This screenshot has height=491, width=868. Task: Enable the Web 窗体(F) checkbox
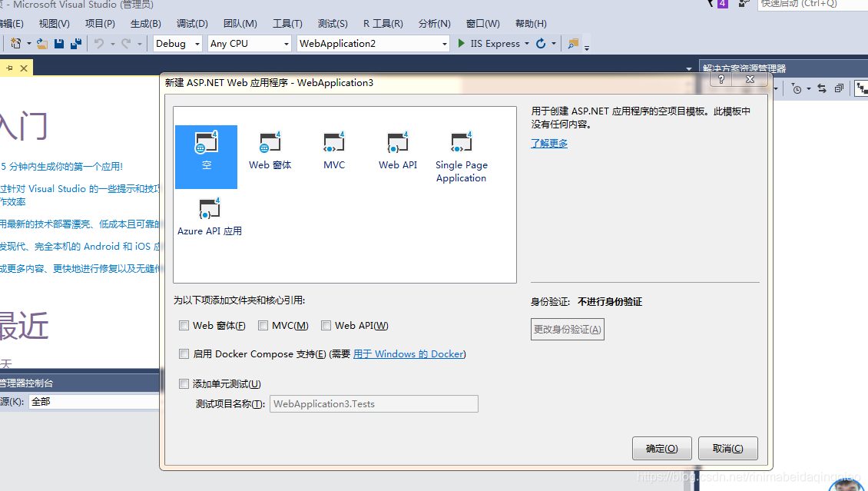184,326
